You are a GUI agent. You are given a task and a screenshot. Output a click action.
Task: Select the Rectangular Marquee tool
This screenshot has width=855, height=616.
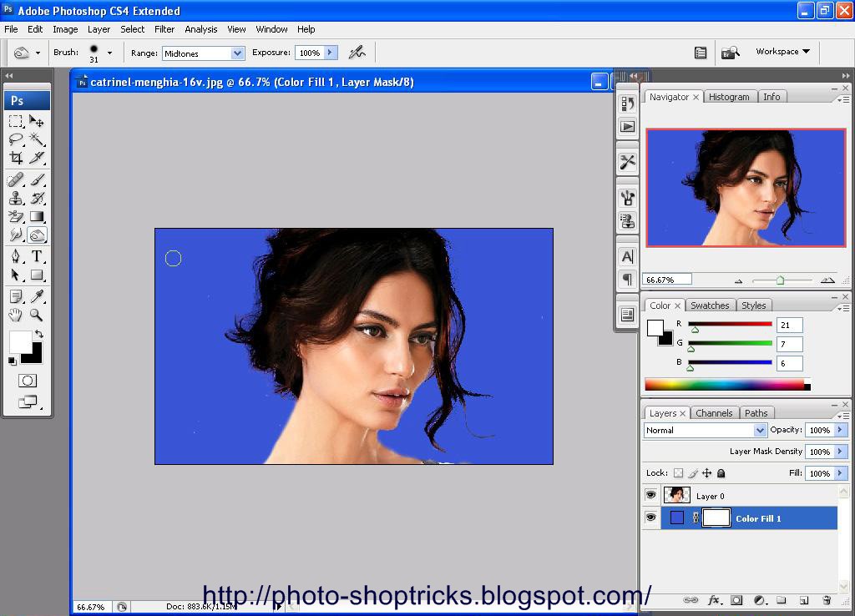point(16,120)
